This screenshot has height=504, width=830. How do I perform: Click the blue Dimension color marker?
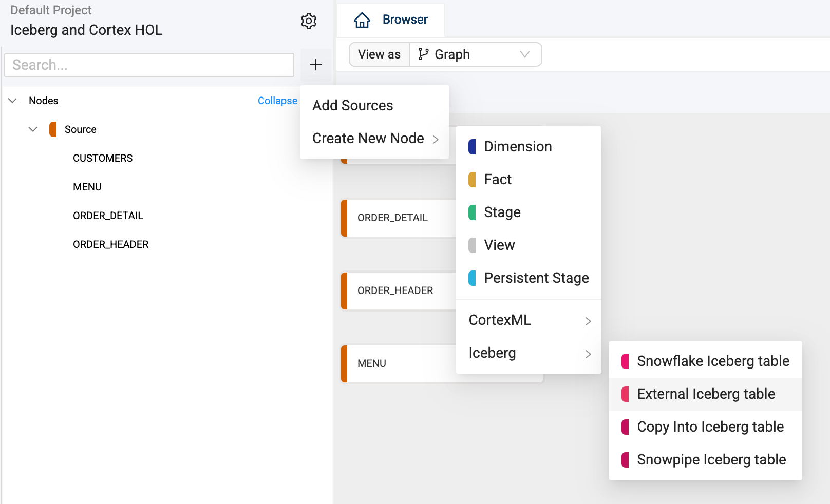coord(472,147)
